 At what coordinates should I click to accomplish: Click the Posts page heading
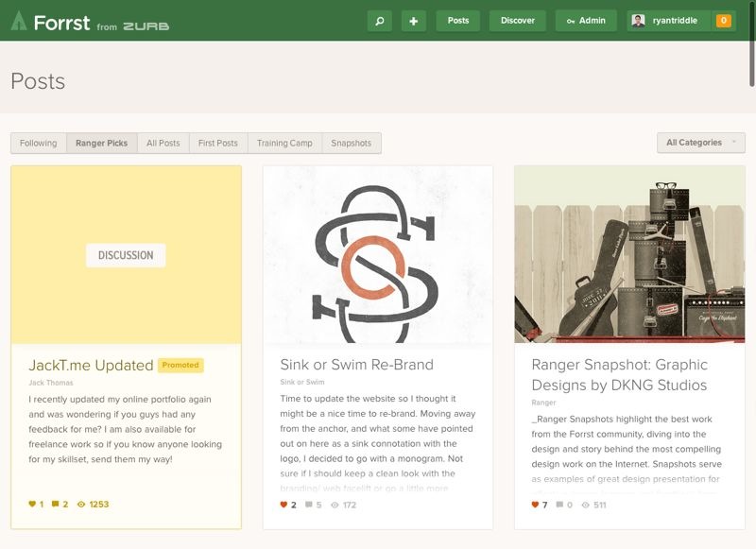tap(38, 81)
